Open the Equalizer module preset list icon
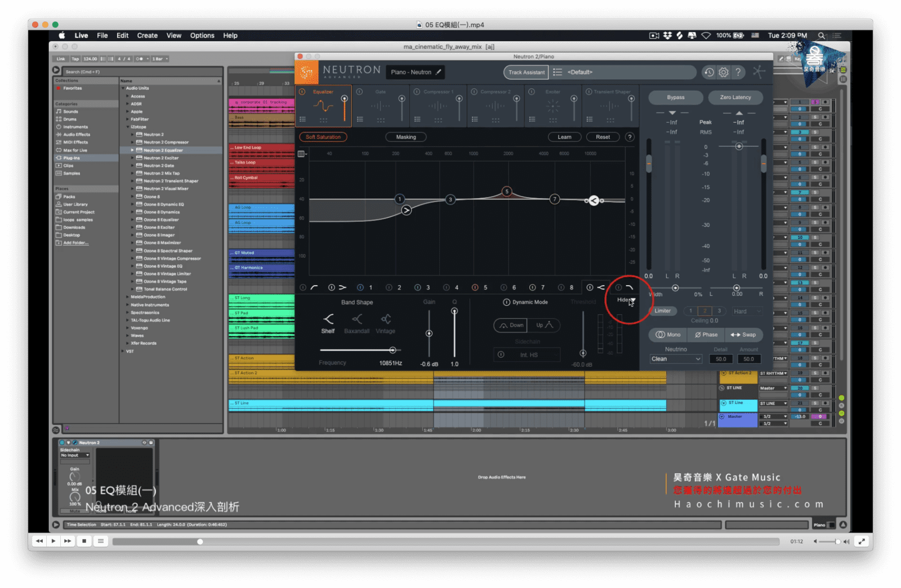The image size is (901, 588). click(302, 119)
